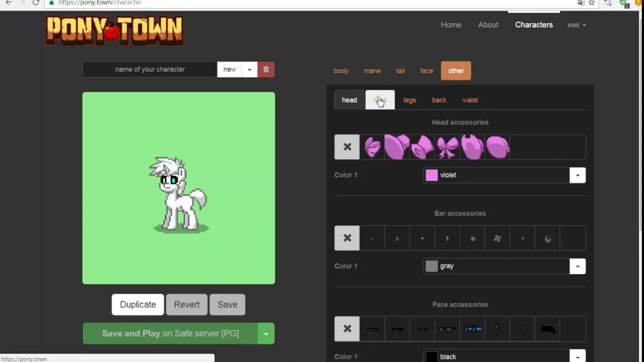644x362 pixels.
Task: Click the Revert button
Action: pos(187,305)
